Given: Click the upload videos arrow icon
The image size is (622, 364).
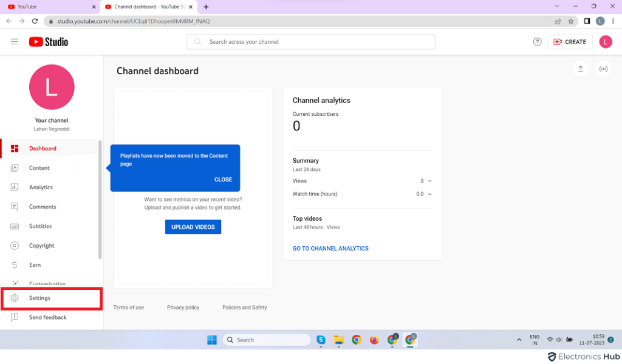Looking at the screenshot, I should pyautogui.click(x=581, y=69).
